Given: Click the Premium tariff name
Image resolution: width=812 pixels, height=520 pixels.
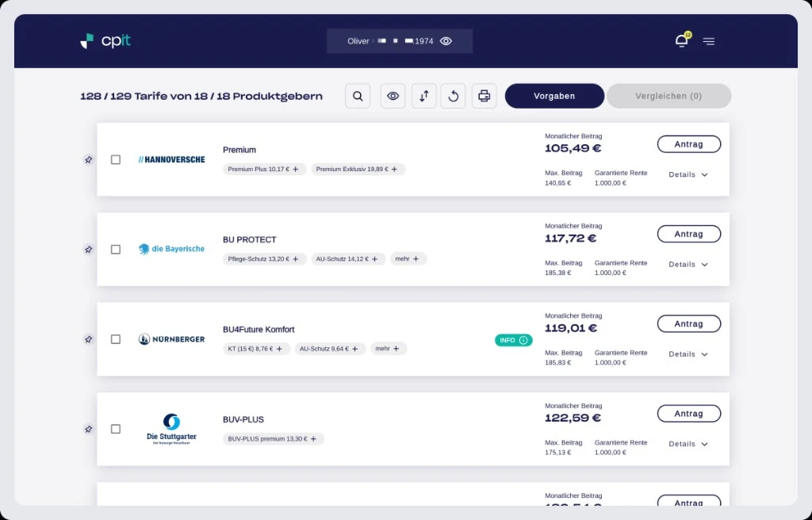Looking at the screenshot, I should 239,150.
